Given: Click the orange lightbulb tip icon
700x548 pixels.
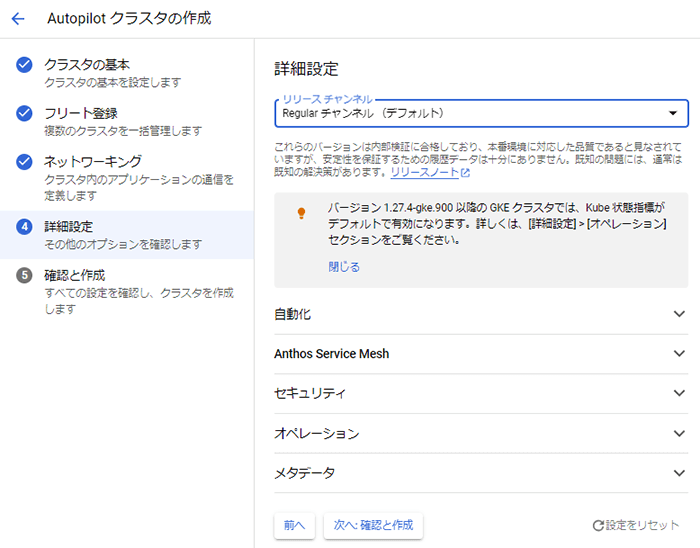Looking at the screenshot, I should pyautogui.click(x=300, y=213).
